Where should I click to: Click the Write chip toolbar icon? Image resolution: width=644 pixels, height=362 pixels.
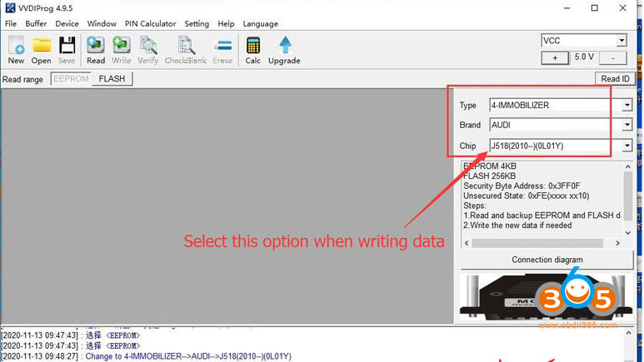pos(121,50)
